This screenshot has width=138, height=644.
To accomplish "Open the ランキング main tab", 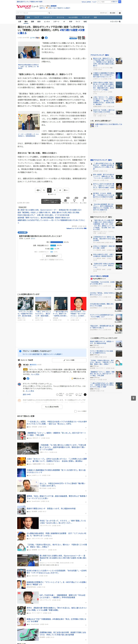I will tap(86, 17).
